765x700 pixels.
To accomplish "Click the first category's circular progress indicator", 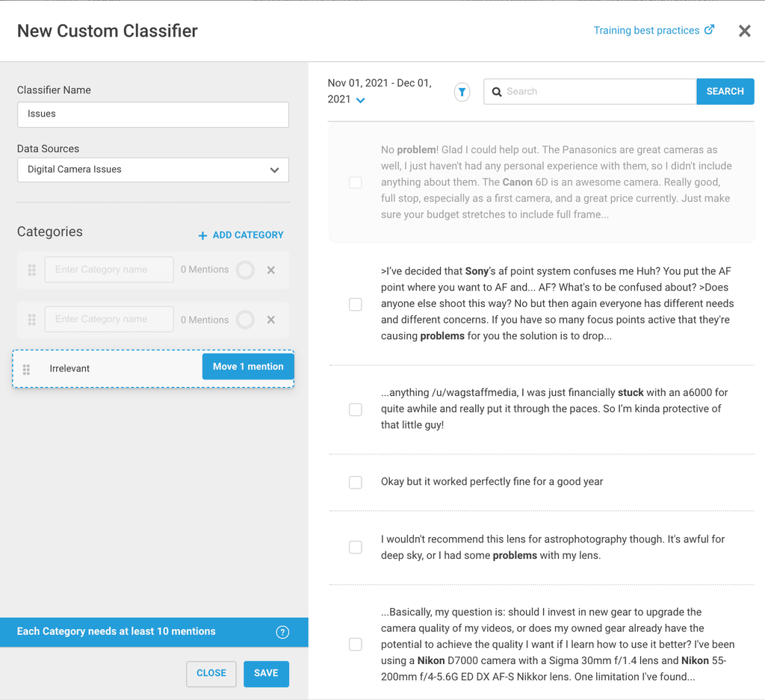I will tap(245, 270).
